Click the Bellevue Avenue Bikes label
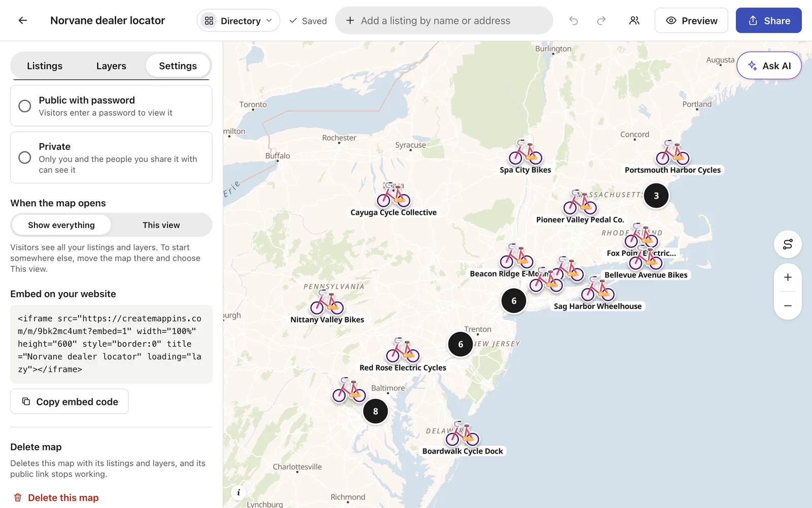The width and height of the screenshot is (812, 508). [x=646, y=275]
